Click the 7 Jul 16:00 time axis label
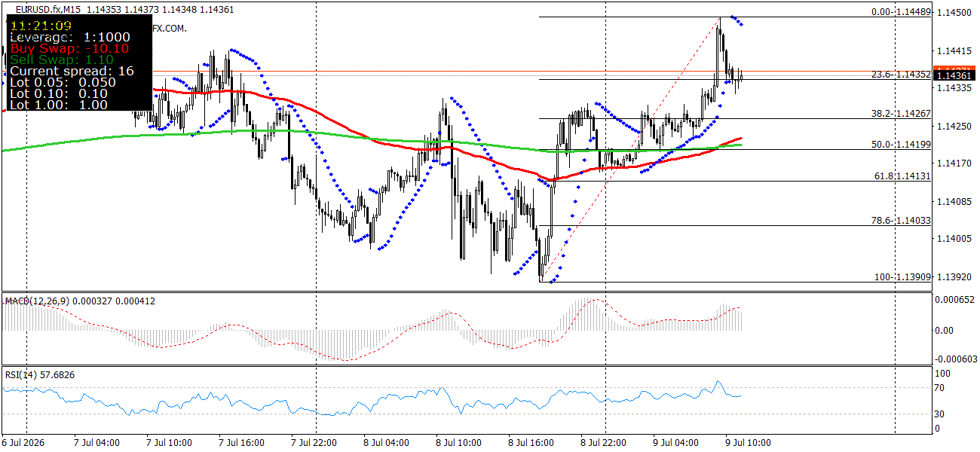980x452 pixels. point(241,443)
